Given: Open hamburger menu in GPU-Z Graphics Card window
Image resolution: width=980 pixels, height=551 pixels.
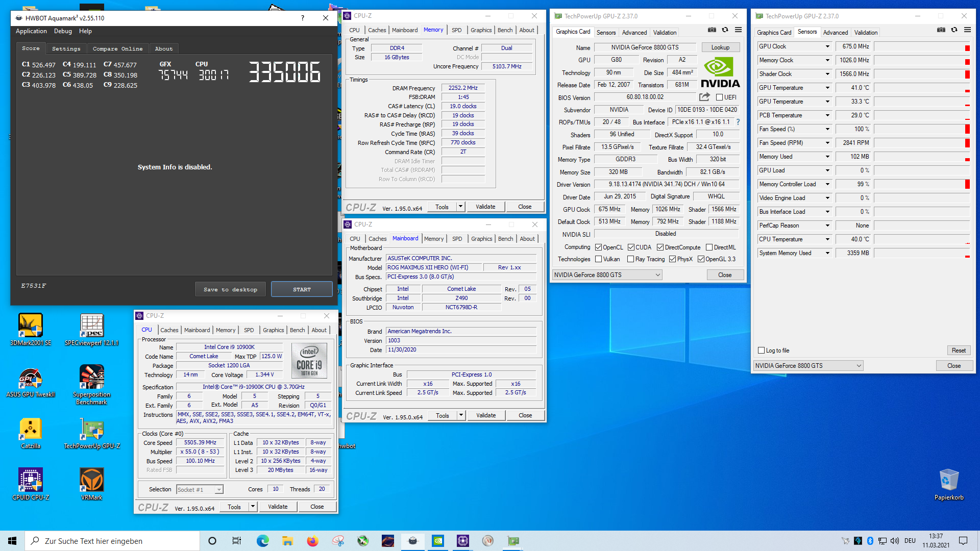Looking at the screenshot, I should [x=738, y=30].
